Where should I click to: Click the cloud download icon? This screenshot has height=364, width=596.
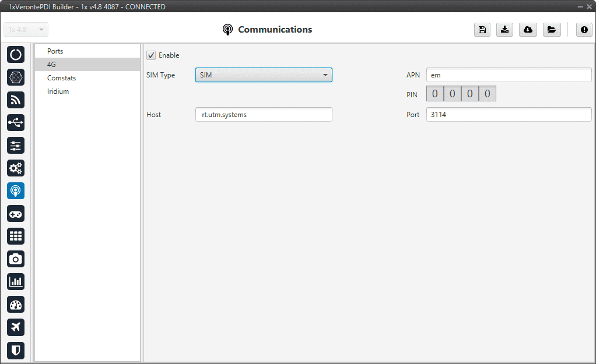[x=528, y=30]
